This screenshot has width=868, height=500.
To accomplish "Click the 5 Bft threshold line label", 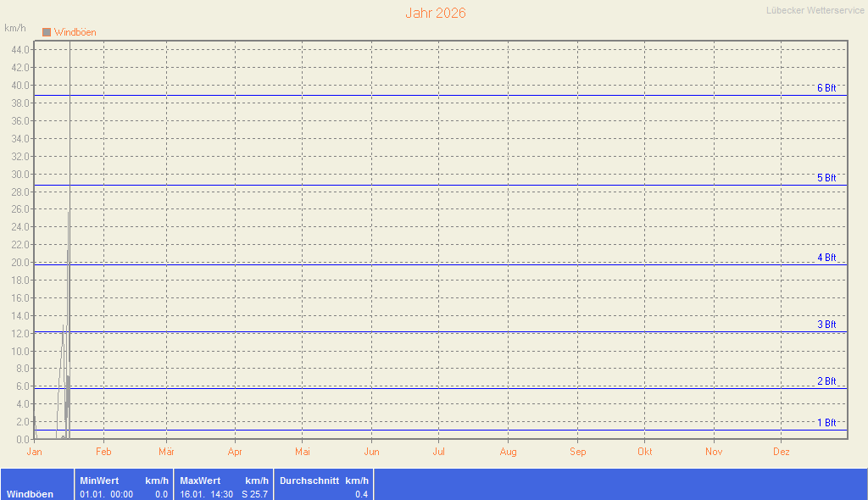I will [x=826, y=178].
